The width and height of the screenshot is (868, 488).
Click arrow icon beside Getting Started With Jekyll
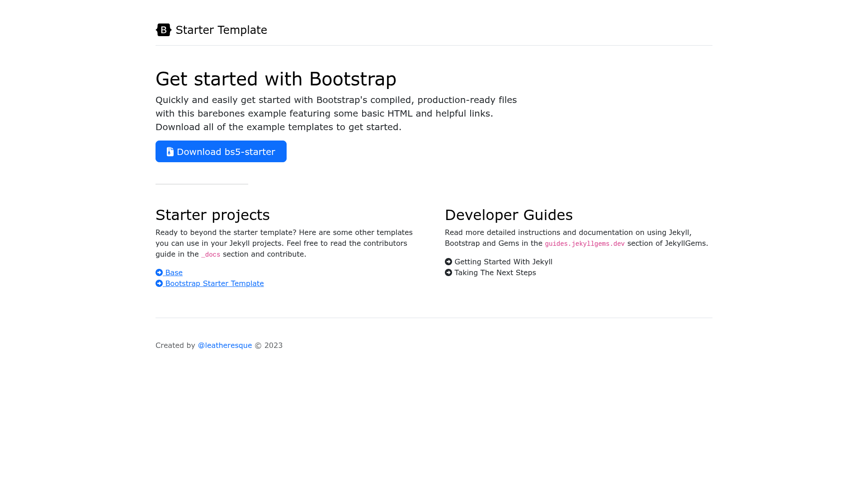tap(448, 262)
